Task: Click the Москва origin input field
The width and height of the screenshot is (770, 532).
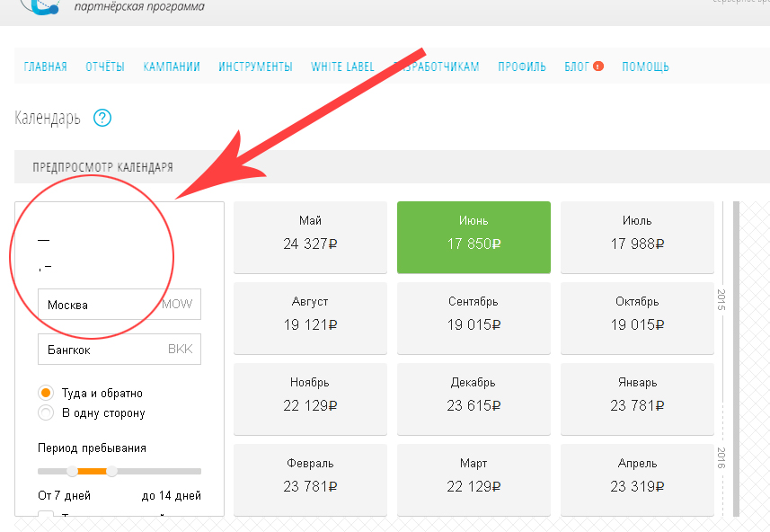Action: click(x=119, y=304)
